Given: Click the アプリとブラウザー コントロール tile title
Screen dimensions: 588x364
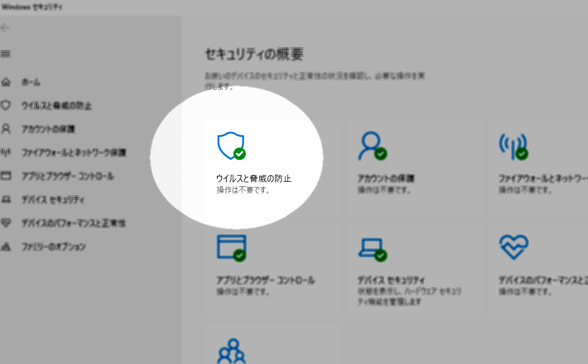Looking at the screenshot, I should click(266, 280).
